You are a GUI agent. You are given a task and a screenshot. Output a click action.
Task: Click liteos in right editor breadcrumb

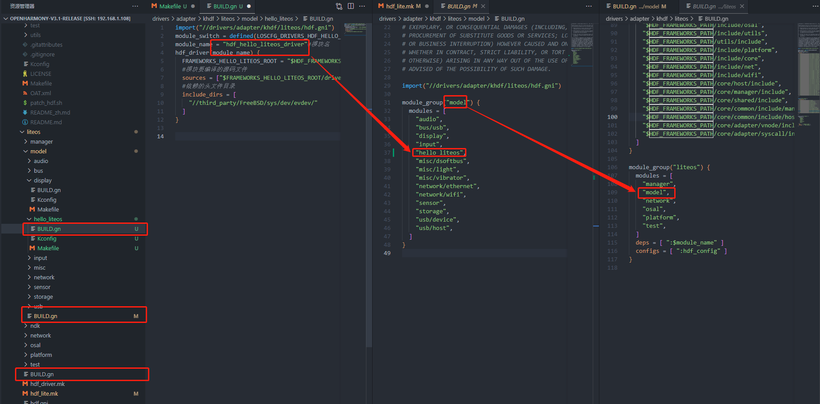[x=681, y=18]
